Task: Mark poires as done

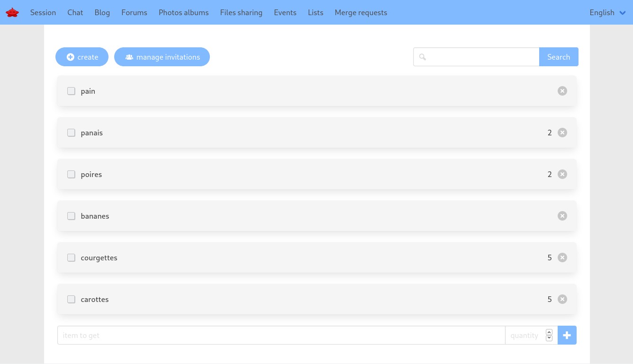Action: [71, 174]
